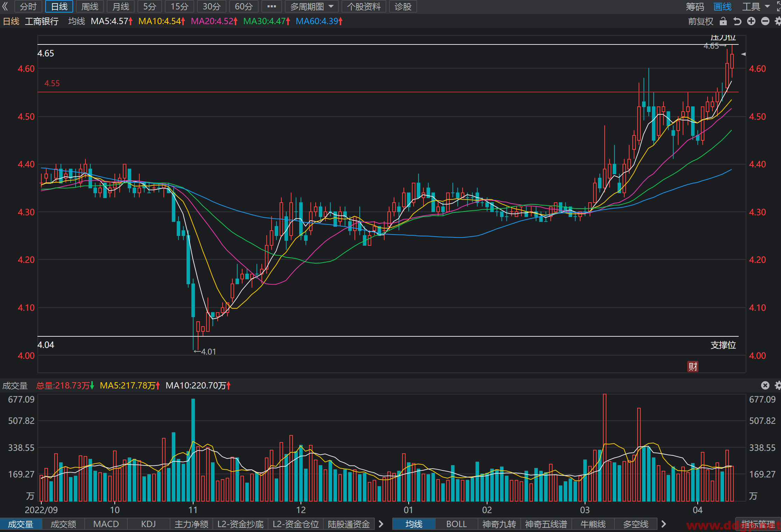Select the BOLL main chart indicator

coord(456,524)
